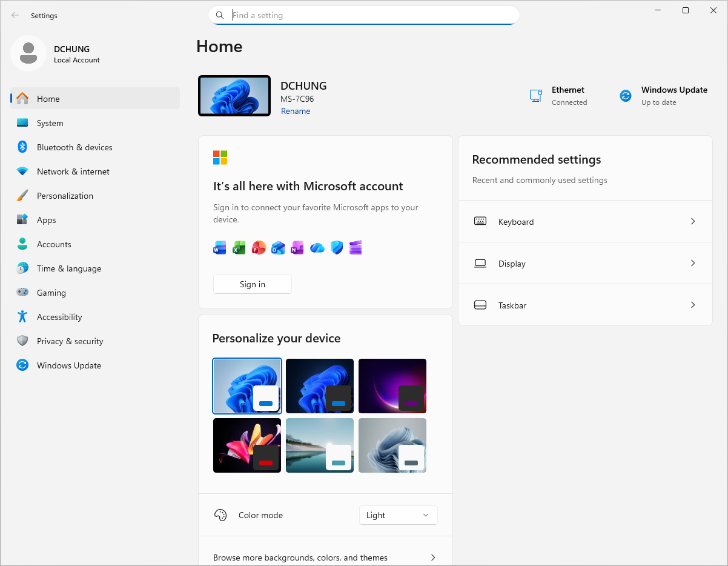Click the Gaming controller icon
This screenshot has height=566, width=728.
click(x=22, y=292)
